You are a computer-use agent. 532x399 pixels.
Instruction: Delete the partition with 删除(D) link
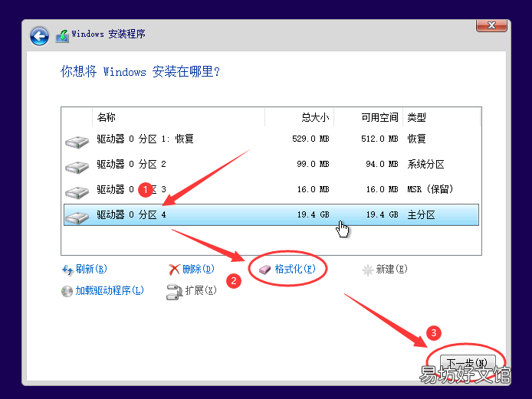(x=198, y=269)
